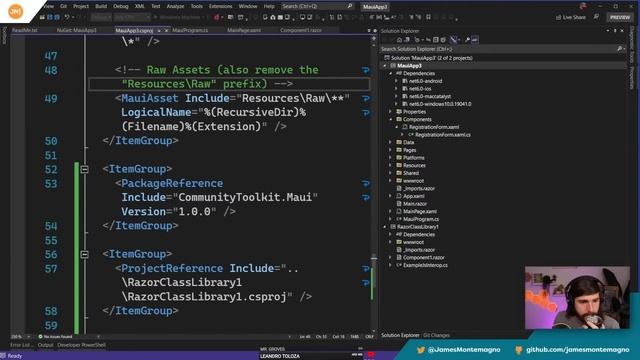This screenshot has width=640, height=360.
Task: Click the PREVIEW button
Action: (x=620, y=17)
